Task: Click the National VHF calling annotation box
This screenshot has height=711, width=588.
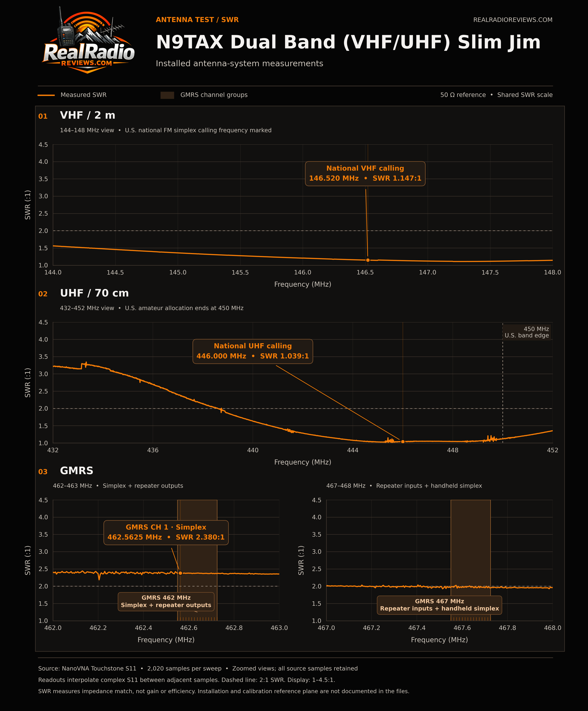Action: pos(365,173)
